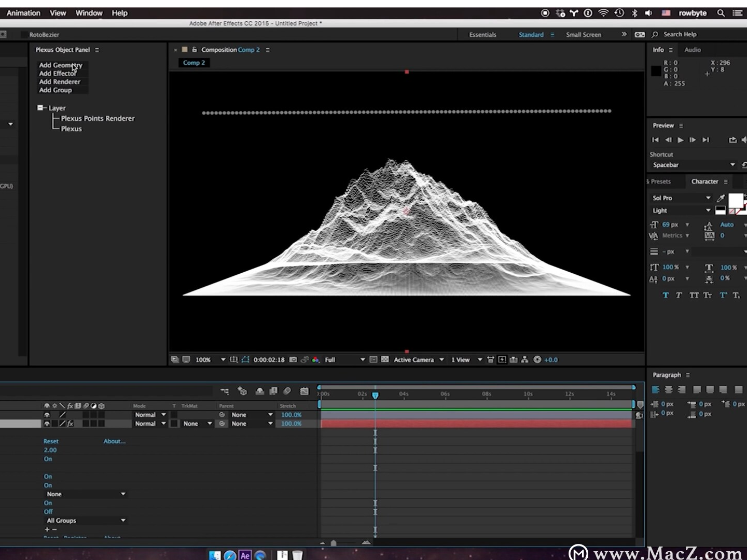Enable Motion Blur for all layers
This screenshot has width=747, height=560.
[288, 391]
